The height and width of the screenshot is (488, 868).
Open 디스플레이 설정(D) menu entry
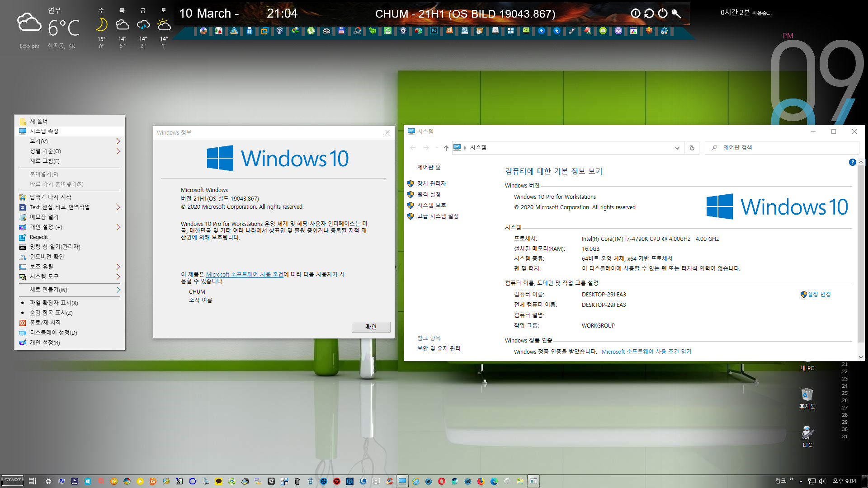(70, 333)
